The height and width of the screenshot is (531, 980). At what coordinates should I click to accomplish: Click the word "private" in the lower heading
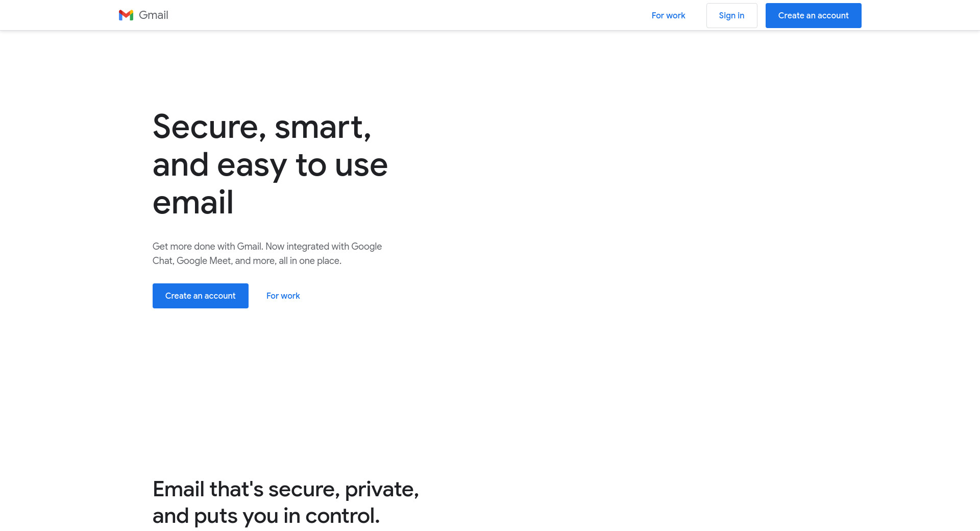[x=379, y=489]
